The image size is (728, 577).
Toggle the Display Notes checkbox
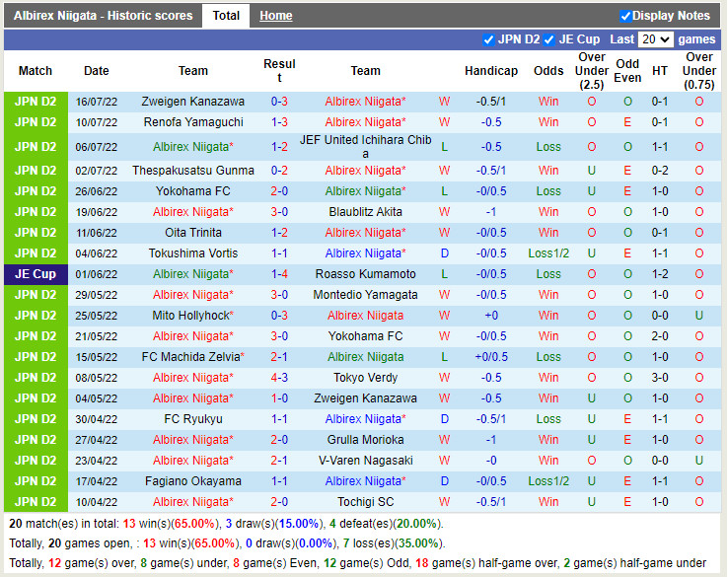(x=625, y=16)
